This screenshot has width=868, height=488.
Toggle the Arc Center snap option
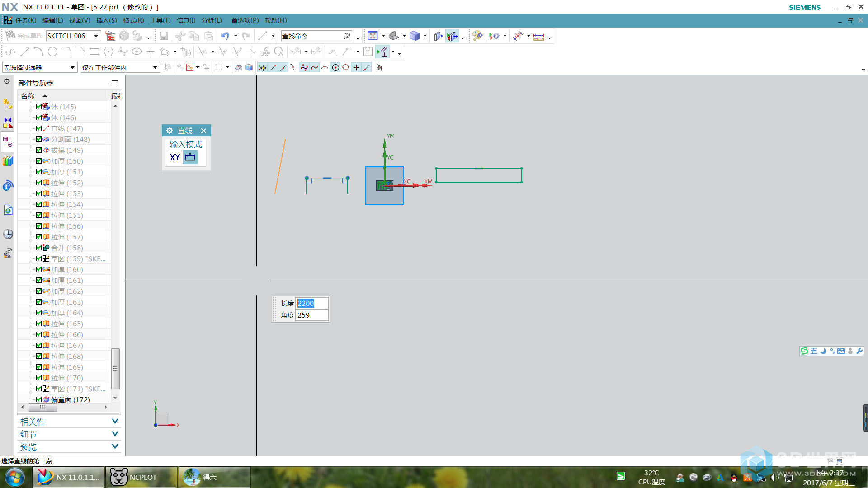pos(335,68)
